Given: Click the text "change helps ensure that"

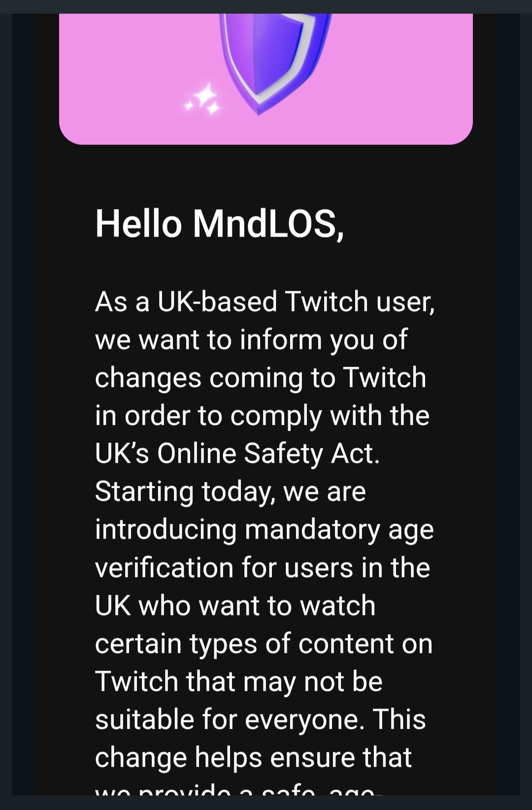Looking at the screenshot, I should click(253, 757).
